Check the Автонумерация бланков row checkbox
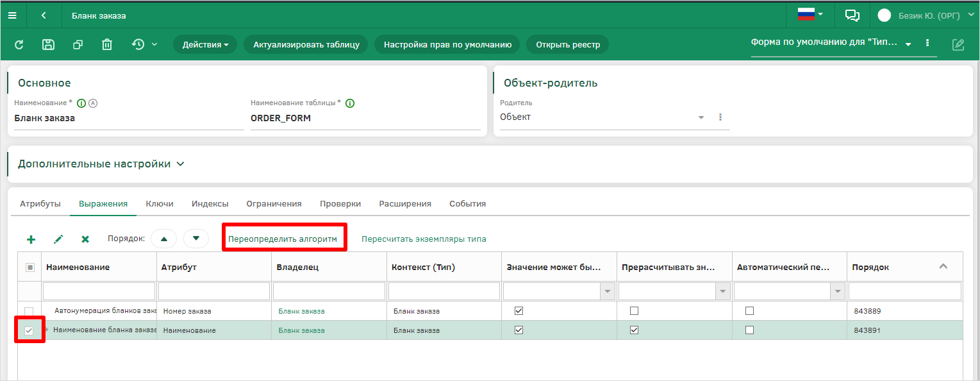 click(29, 311)
